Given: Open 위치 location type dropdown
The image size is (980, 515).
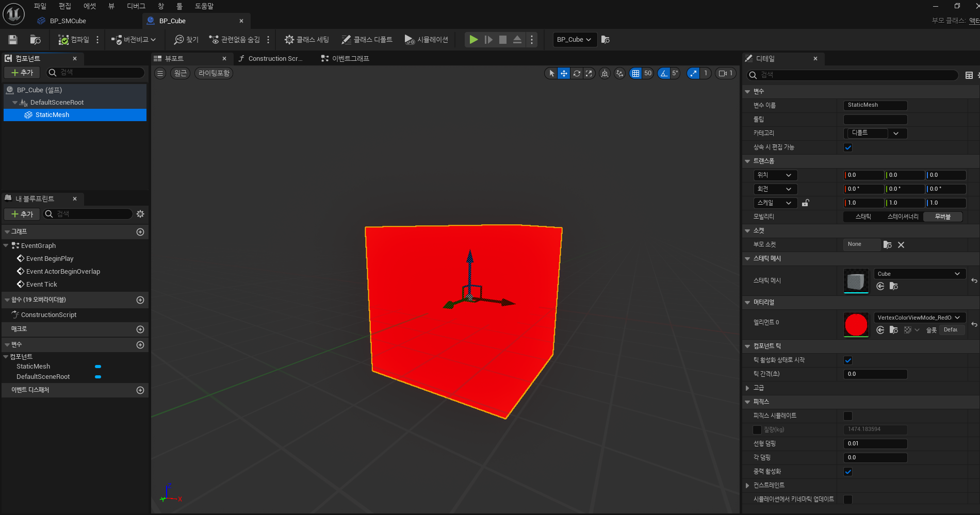Looking at the screenshot, I should [x=775, y=175].
